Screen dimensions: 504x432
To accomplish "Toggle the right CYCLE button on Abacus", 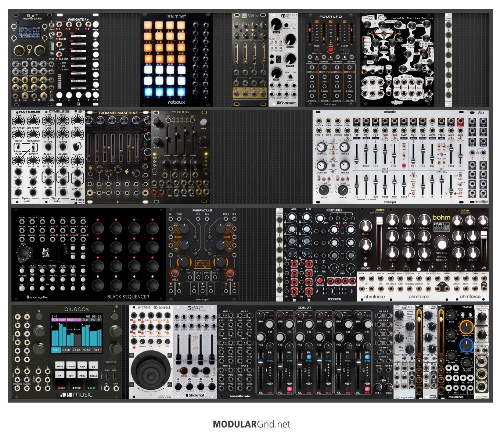I will pyautogui.click(x=230, y=273).
